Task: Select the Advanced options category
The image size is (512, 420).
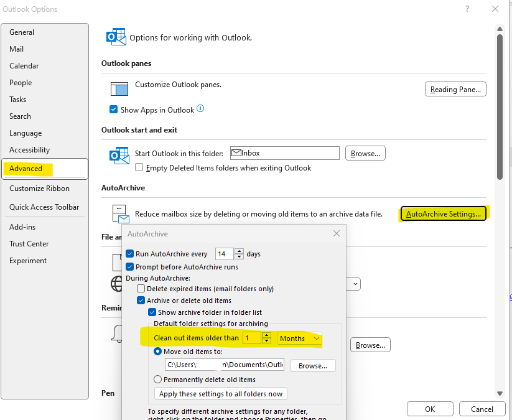Action: tap(45, 169)
